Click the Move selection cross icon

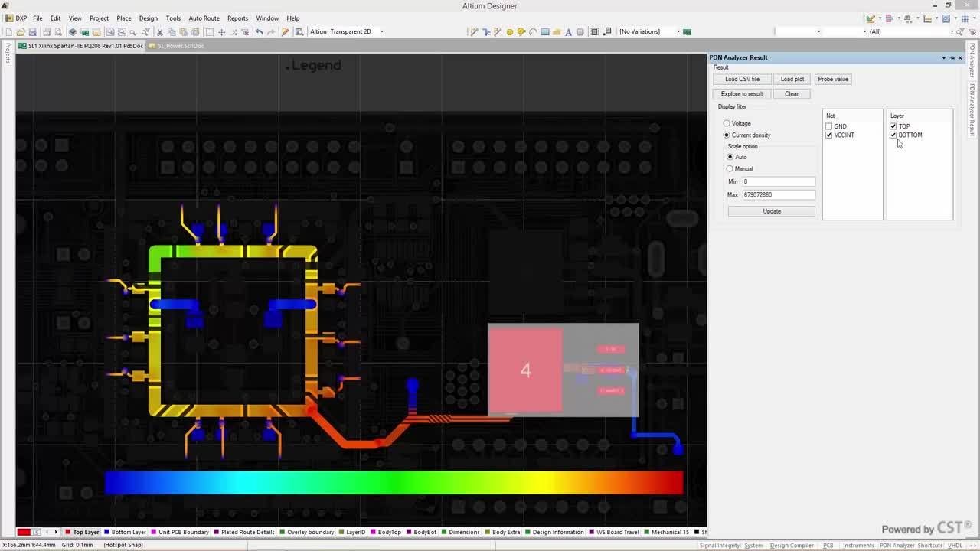click(222, 32)
